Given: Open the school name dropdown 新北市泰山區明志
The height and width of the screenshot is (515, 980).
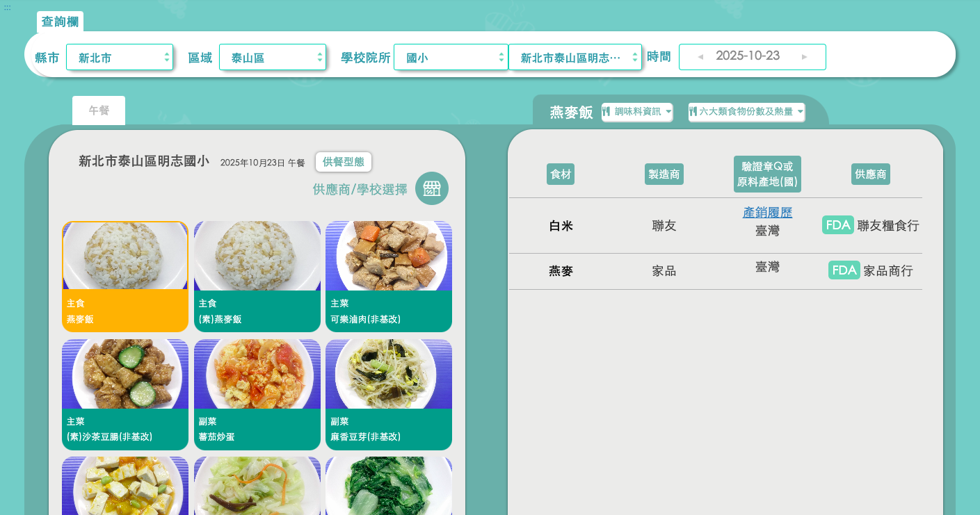Looking at the screenshot, I should [x=575, y=58].
